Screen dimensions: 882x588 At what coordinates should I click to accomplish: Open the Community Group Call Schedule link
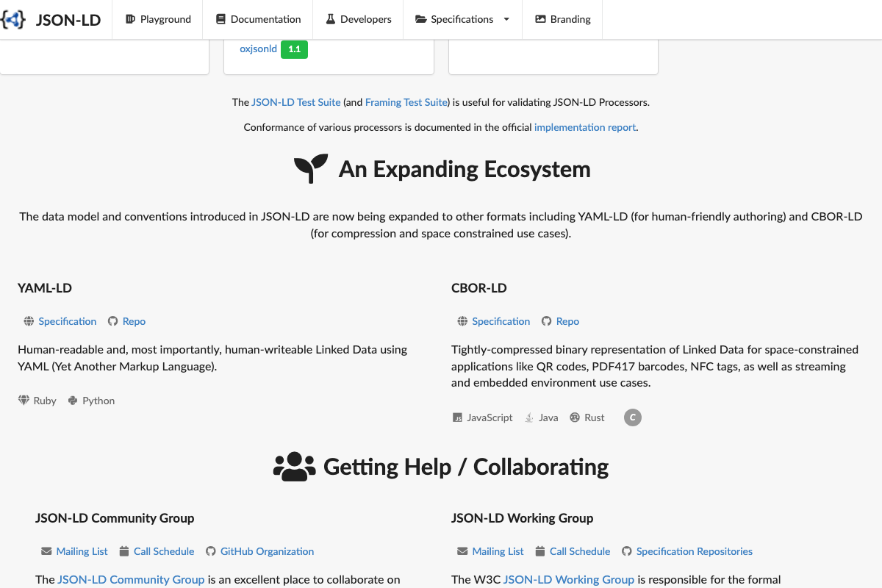point(164,551)
